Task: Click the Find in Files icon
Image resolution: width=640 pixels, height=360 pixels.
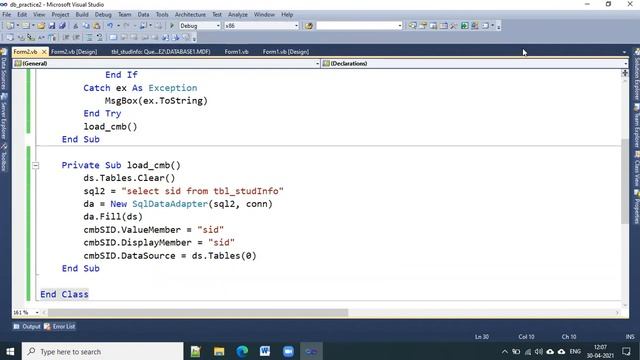Action: tap(309, 26)
